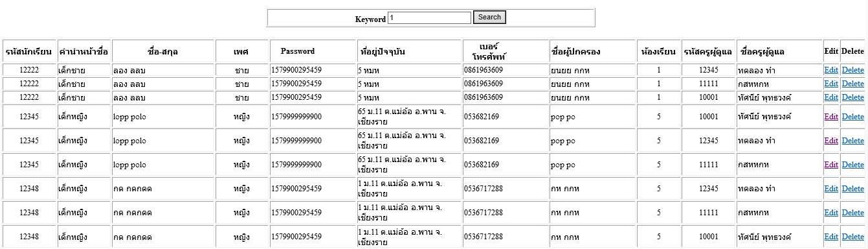Edit student 12222 row with teacher 10001

[831, 97]
